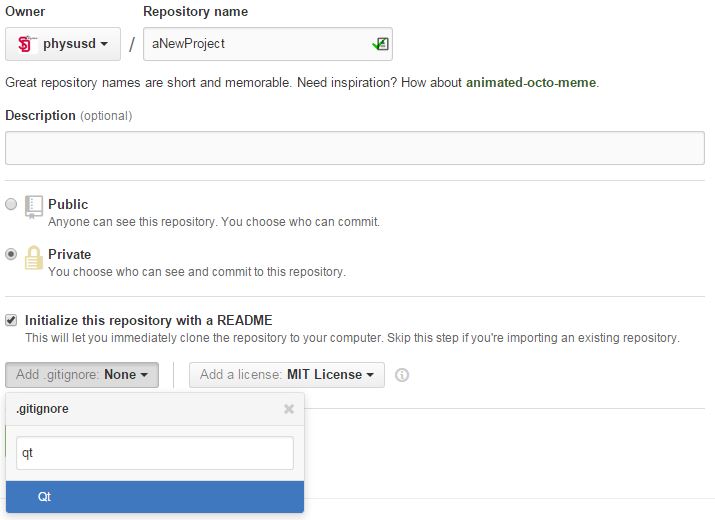Screen dimensions: 715x520
Task: Click the physusd avatar icon
Action: 26,44
